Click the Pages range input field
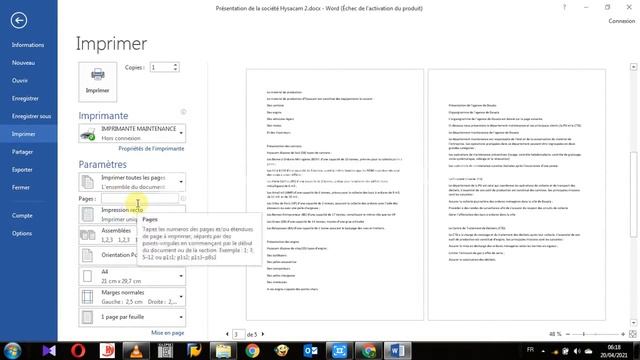 click(x=140, y=198)
